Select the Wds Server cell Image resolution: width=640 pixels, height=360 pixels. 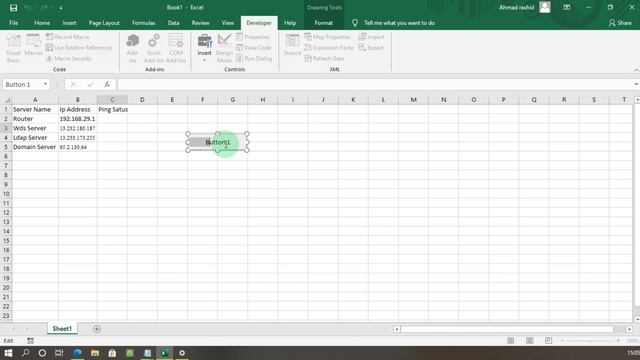35,128
